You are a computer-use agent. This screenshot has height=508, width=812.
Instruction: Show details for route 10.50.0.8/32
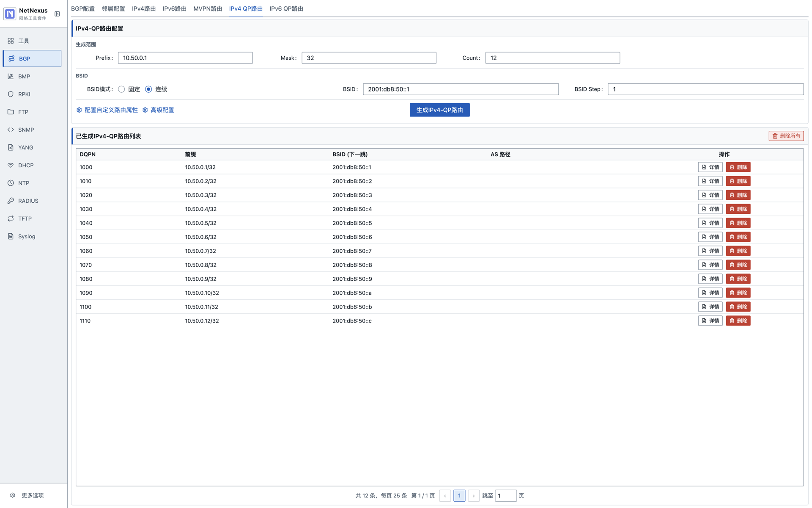(x=710, y=265)
